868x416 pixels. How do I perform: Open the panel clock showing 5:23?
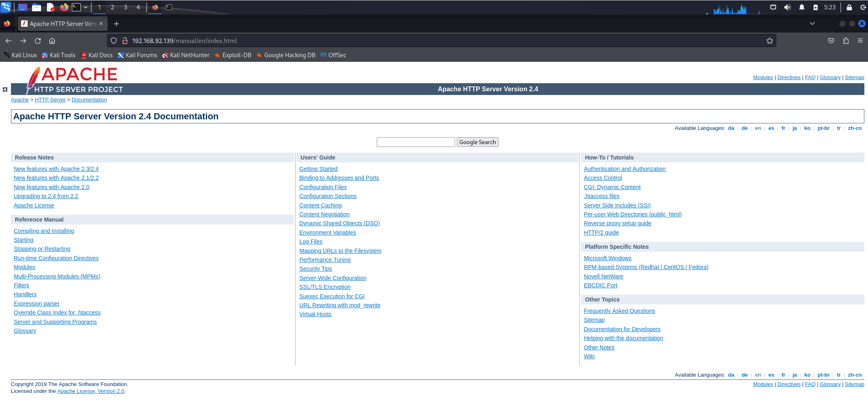[x=829, y=7]
